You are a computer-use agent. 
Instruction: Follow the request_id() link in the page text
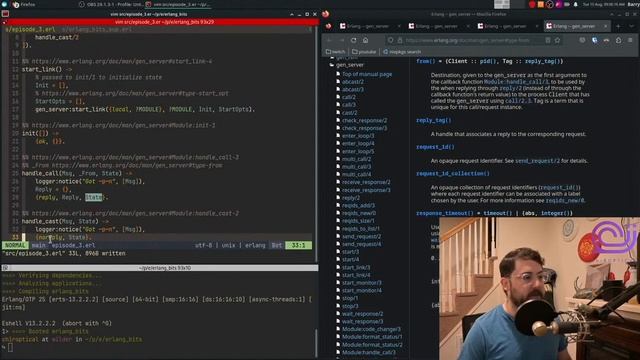559,188
